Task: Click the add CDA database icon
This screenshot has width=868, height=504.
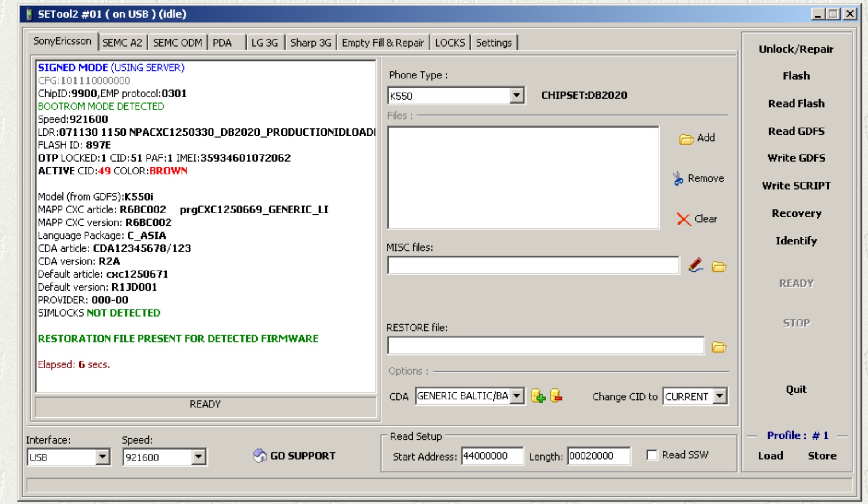Action: (538, 396)
